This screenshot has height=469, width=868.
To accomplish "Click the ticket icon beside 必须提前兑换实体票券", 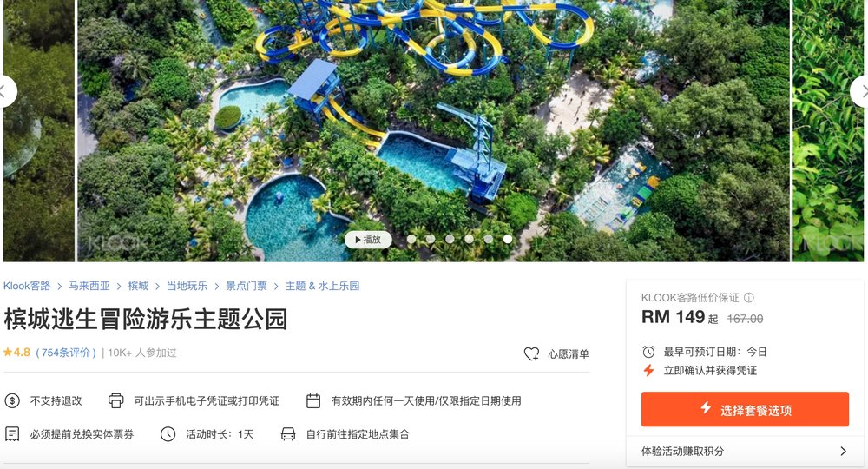I will coord(12,433).
